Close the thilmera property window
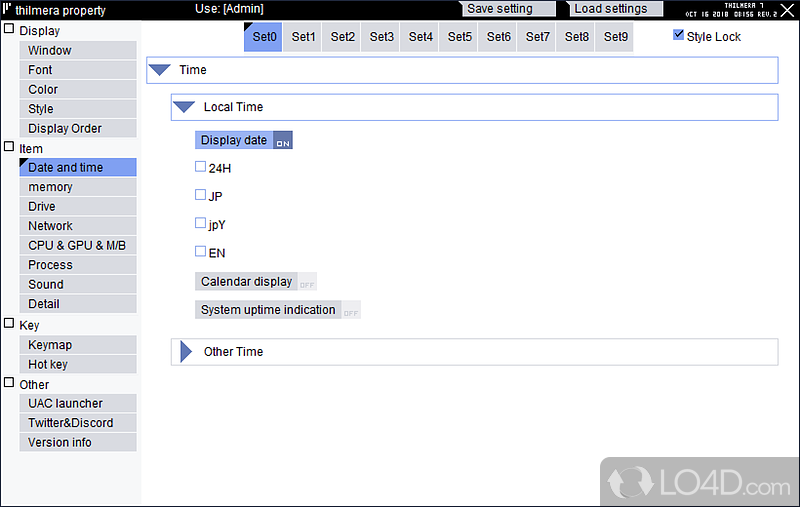Viewport: 800px width, 507px height. 788,9
